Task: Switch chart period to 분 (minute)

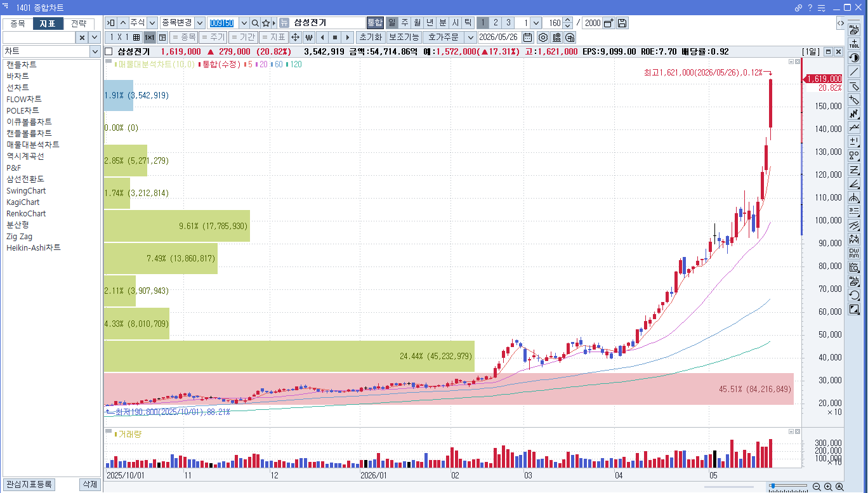Action: pyautogui.click(x=443, y=23)
